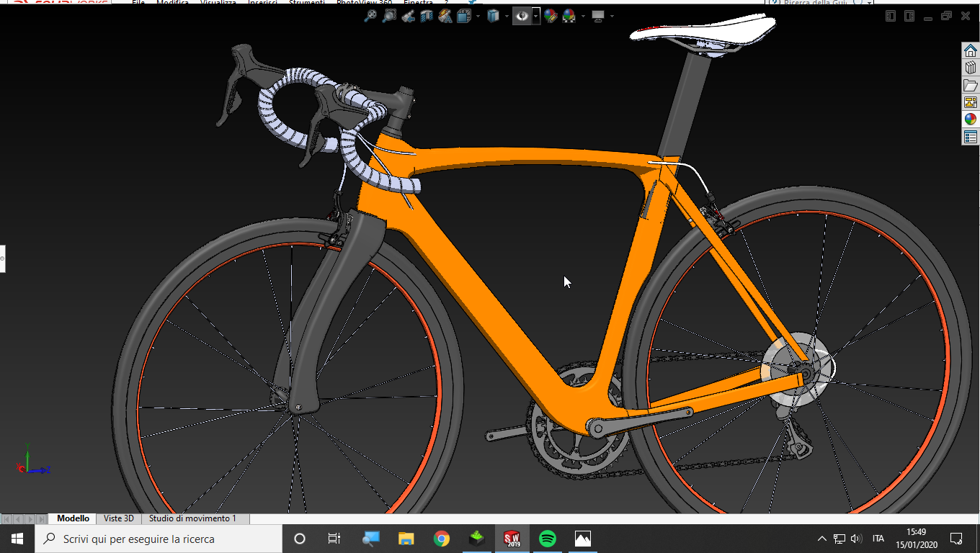
Task: Open the Studio di movimento 1 tab
Action: click(195, 518)
